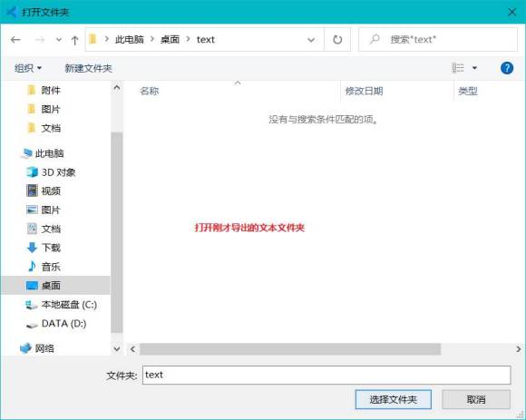
Task: Open the help question mark icon
Action: click(507, 68)
